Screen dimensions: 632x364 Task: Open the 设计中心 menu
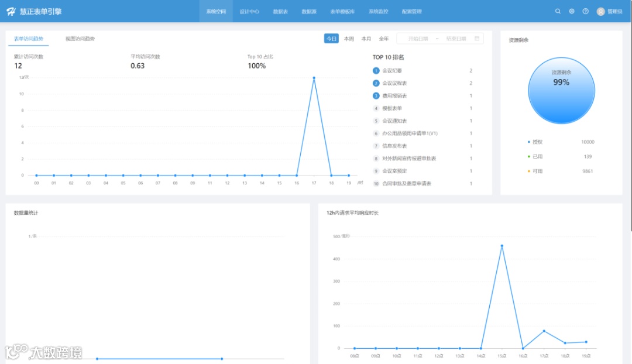point(249,11)
